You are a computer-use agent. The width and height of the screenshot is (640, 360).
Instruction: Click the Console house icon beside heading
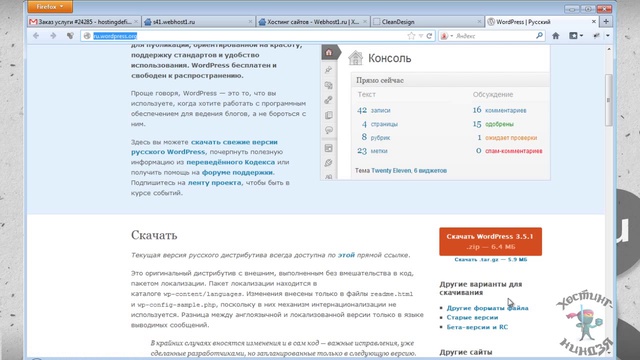[x=355, y=58]
